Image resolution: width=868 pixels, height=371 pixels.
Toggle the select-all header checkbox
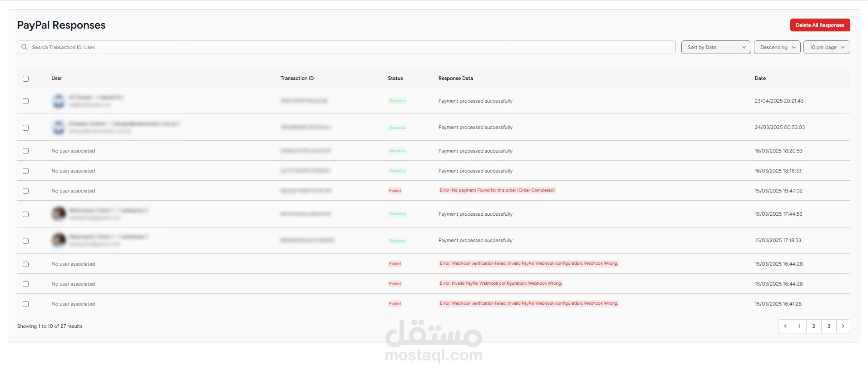(x=25, y=79)
